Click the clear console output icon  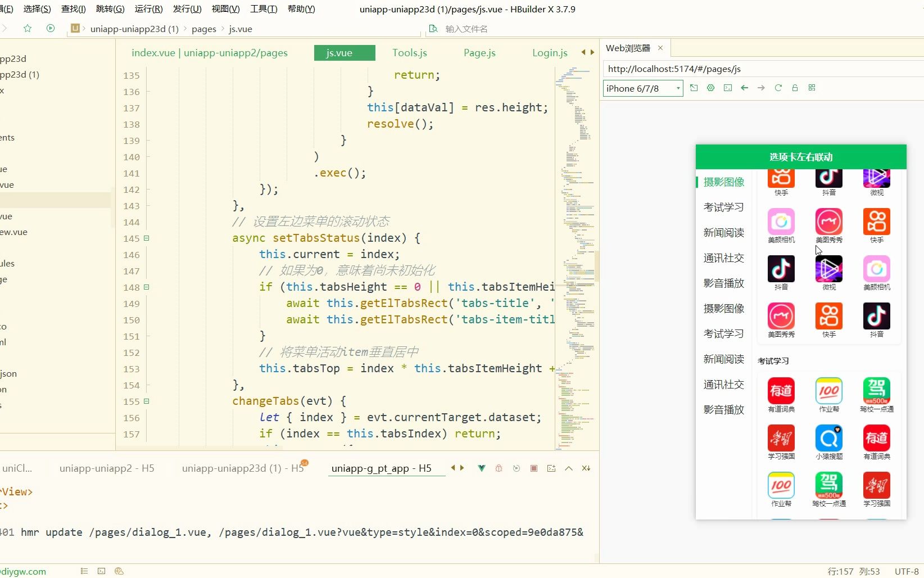click(x=586, y=468)
